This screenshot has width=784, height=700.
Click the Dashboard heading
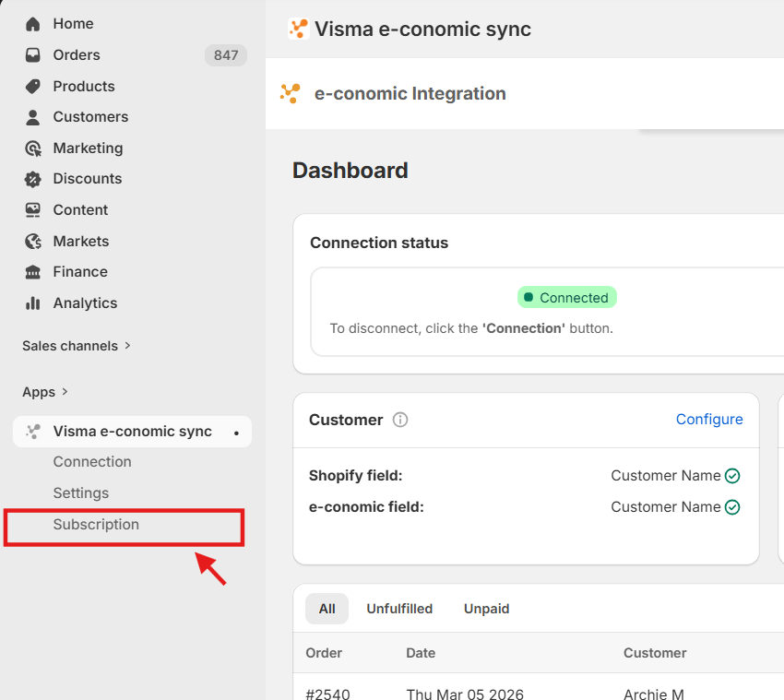pyautogui.click(x=350, y=171)
